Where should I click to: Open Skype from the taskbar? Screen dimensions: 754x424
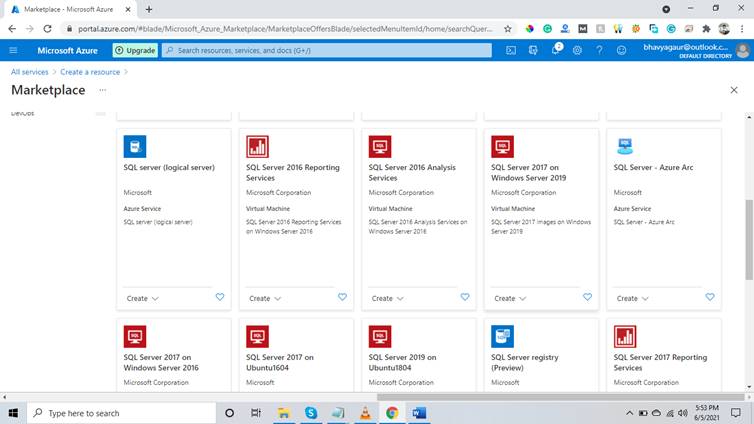(x=311, y=413)
